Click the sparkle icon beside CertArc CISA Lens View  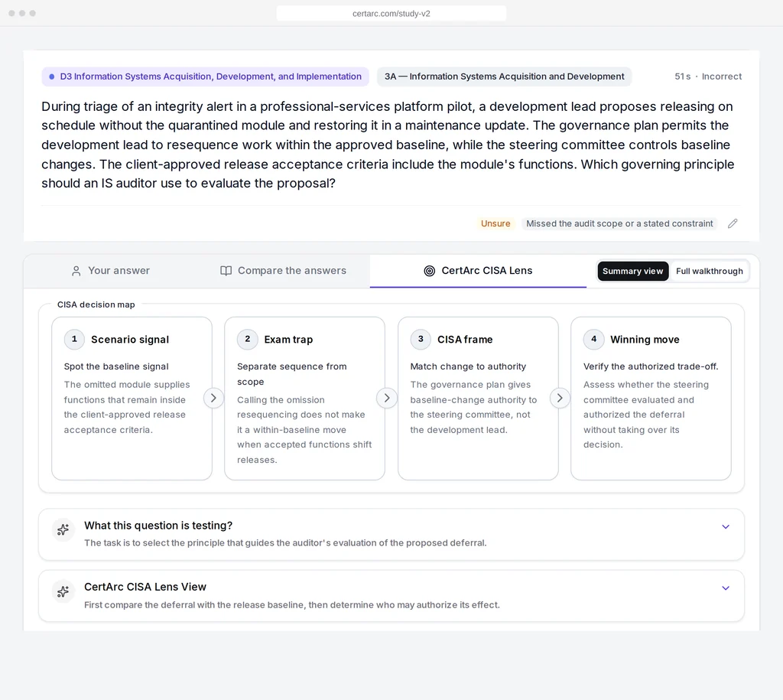pos(63,591)
